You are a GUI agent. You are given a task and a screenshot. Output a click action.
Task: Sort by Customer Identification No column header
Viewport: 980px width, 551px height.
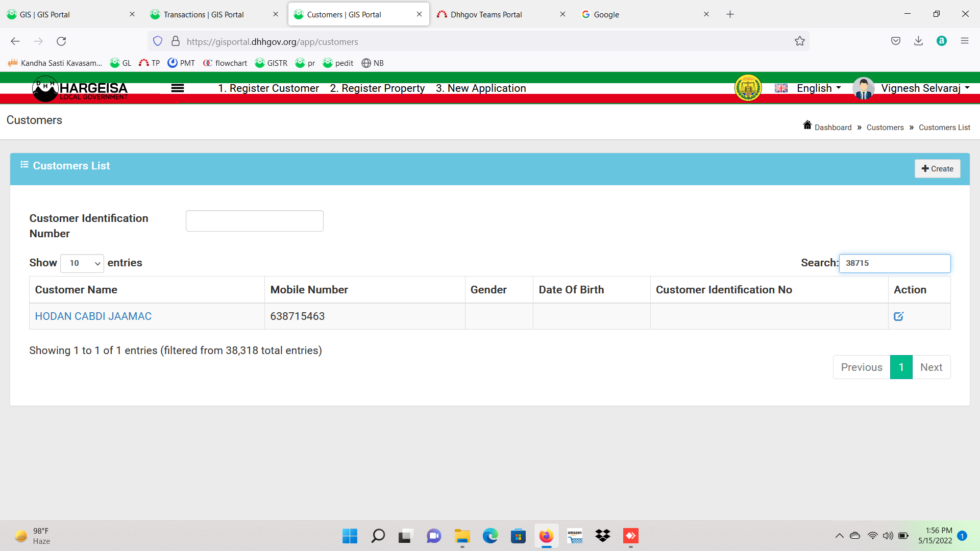(x=769, y=290)
